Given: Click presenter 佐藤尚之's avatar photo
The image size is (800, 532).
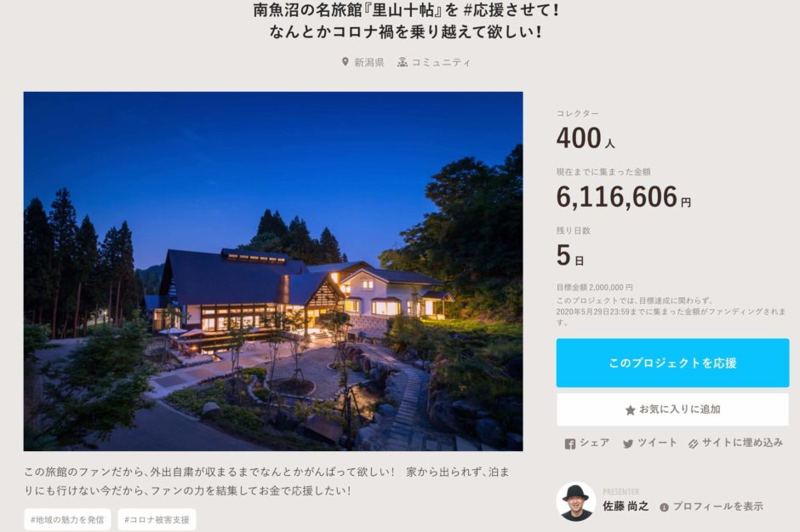Looking at the screenshot, I should (576, 501).
